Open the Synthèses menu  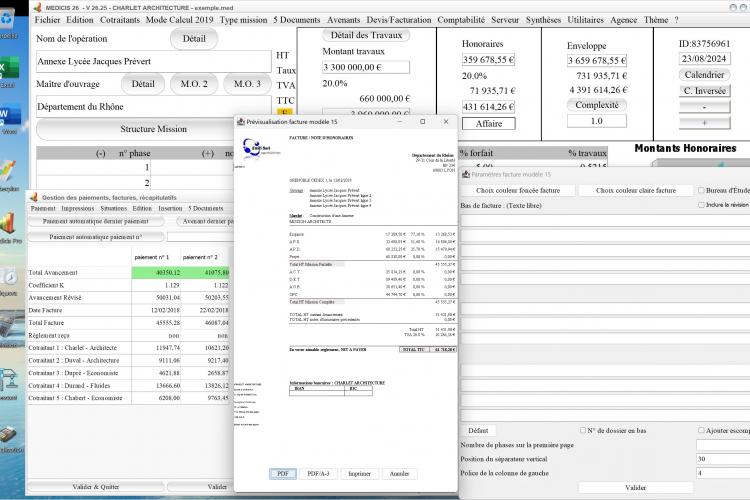click(543, 20)
